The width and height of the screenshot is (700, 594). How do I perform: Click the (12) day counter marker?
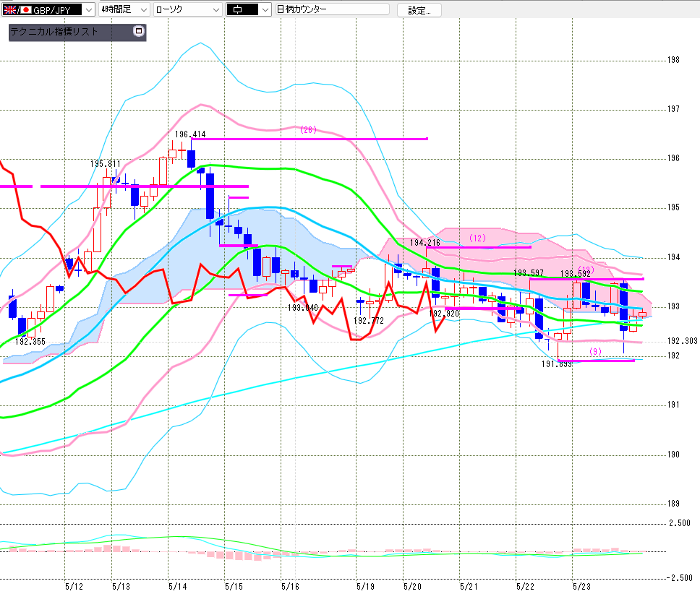pyautogui.click(x=477, y=238)
